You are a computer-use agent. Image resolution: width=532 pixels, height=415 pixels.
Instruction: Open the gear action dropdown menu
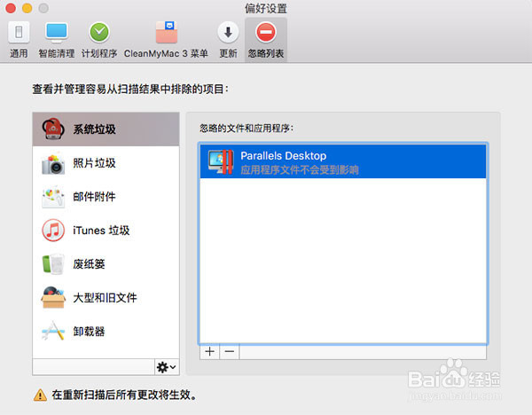(167, 367)
